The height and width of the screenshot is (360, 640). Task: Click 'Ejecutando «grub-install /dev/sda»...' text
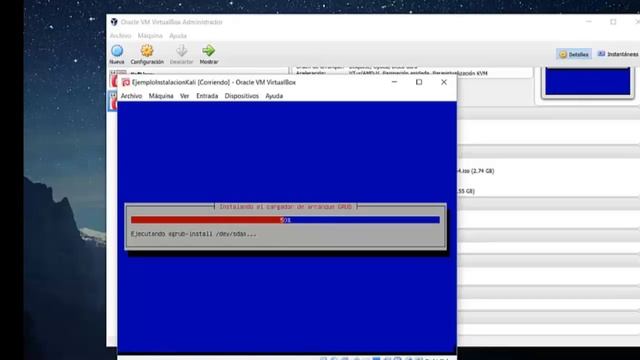(193, 234)
